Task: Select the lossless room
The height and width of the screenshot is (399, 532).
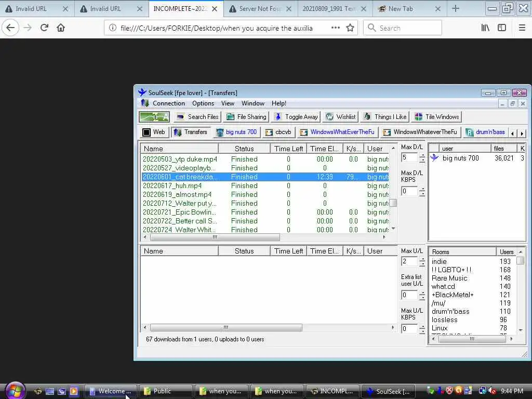Action: point(445,320)
